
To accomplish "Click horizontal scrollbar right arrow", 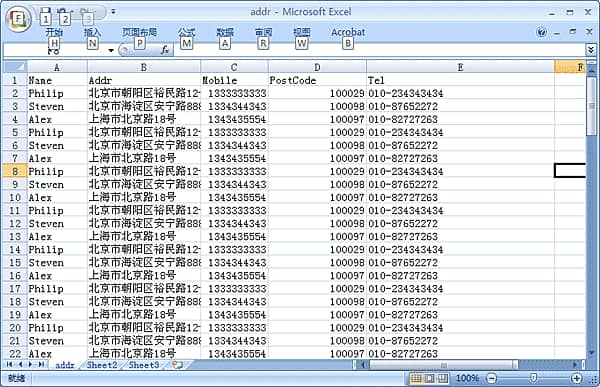I will pyautogui.click(x=575, y=365).
